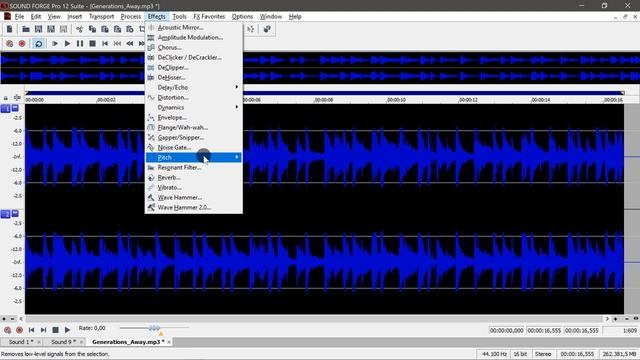Viewport: 640px width, 360px height.
Task: Open the Options menu
Action: point(242,17)
